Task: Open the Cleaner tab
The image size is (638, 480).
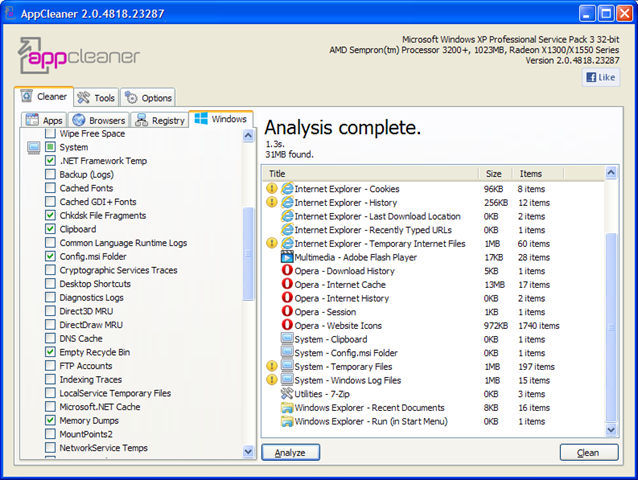Action: point(44,96)
